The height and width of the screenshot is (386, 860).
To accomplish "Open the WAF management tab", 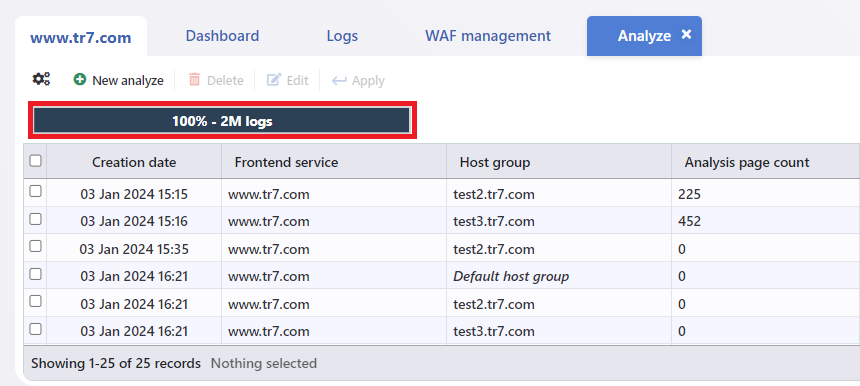I will coord(488,36).
